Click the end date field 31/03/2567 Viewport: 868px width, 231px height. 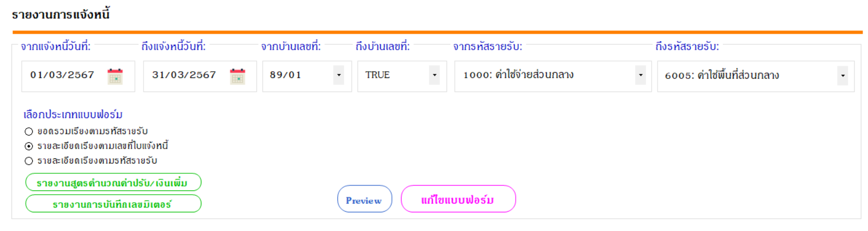click(x=184, y=75)
